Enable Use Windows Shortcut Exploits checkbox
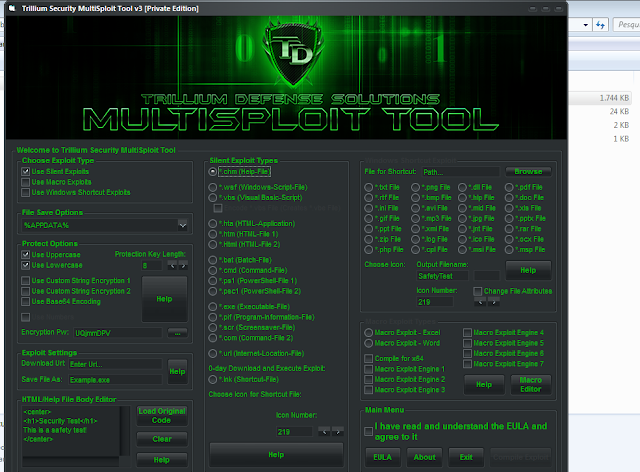 tap(26, 192)
